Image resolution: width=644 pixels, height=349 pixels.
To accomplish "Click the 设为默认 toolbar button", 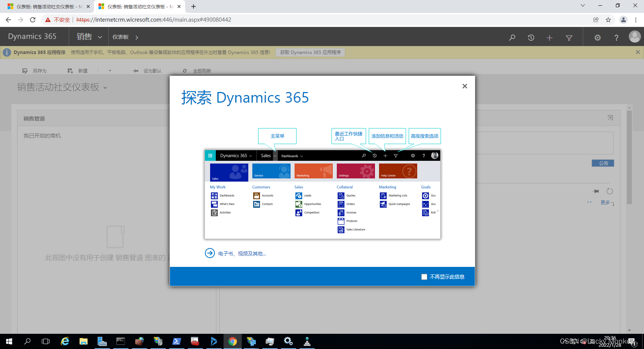I will (x=147, y=71).
